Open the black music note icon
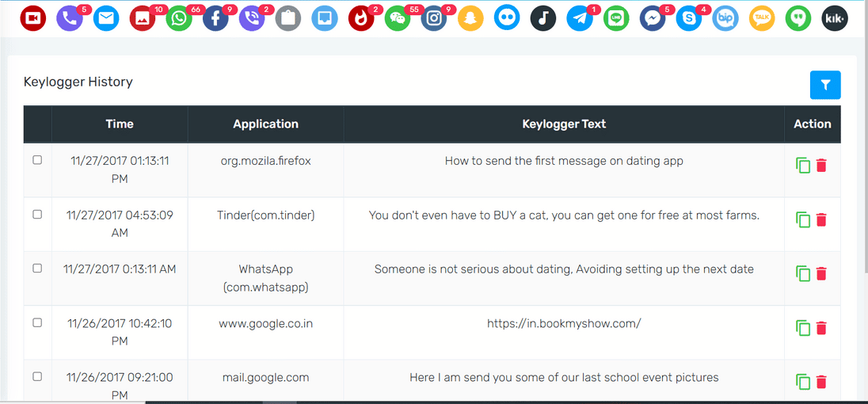The width and height of the screenshot is (868, 404). click(543, 19)
